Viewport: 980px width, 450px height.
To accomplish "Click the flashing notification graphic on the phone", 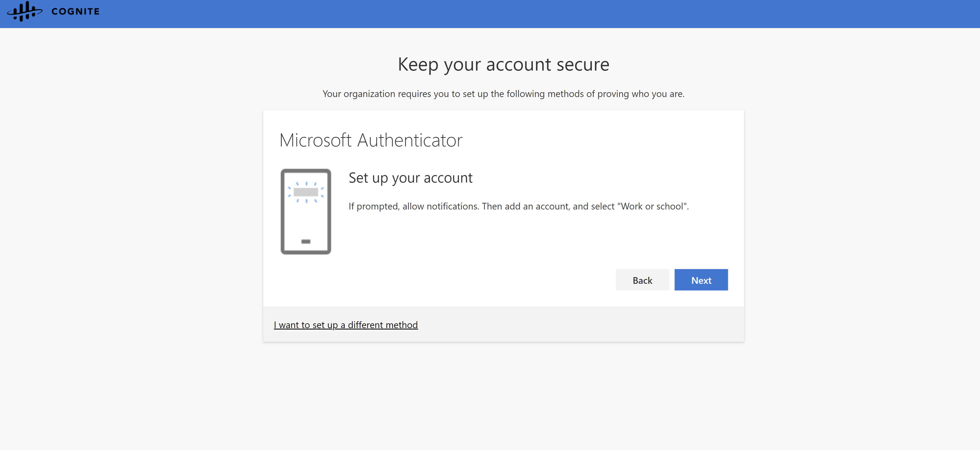I will click(x=305, y=192).
